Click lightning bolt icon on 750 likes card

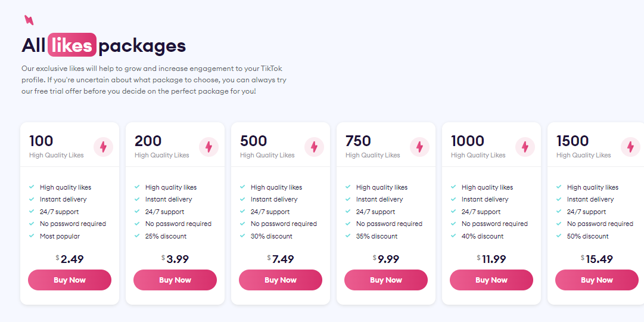420,147
